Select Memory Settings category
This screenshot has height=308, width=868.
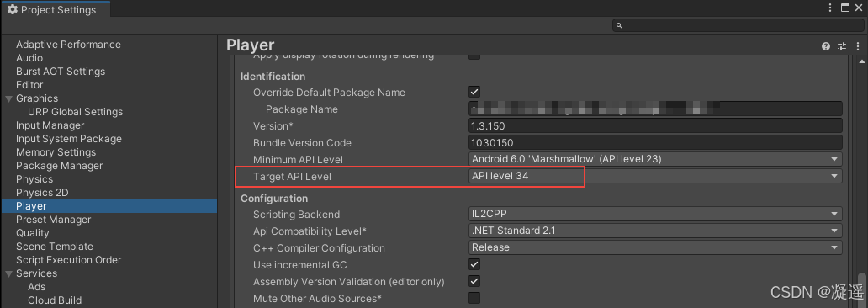pos(56,152)
